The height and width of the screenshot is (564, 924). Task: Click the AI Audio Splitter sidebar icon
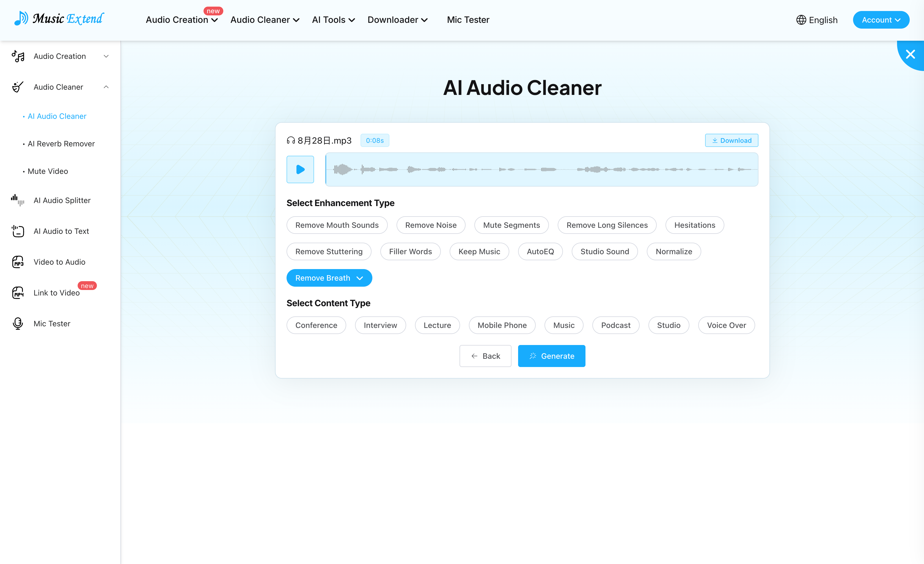18,200
